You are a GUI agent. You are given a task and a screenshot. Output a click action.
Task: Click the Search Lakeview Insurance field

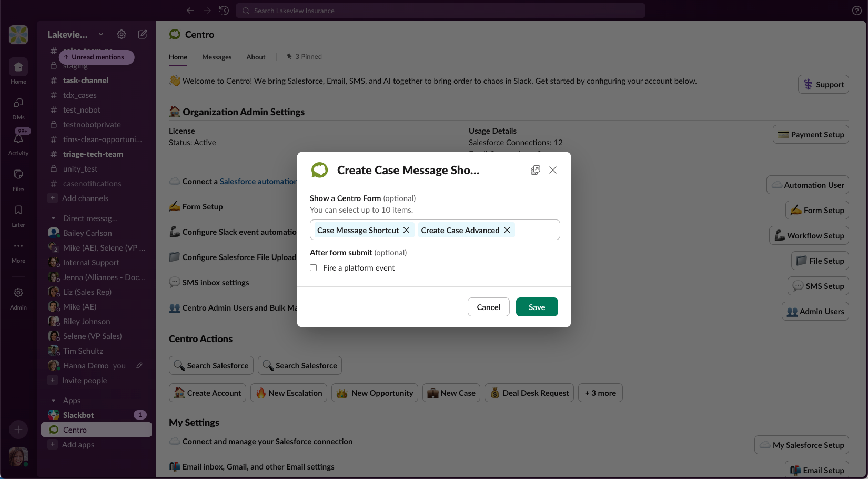point(442,11)
